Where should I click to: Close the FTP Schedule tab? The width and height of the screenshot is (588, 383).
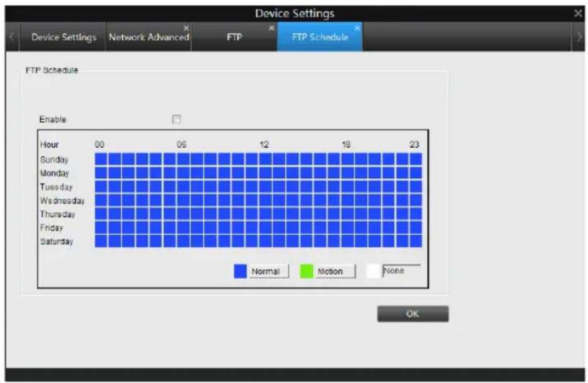click(x=357, y=28)
